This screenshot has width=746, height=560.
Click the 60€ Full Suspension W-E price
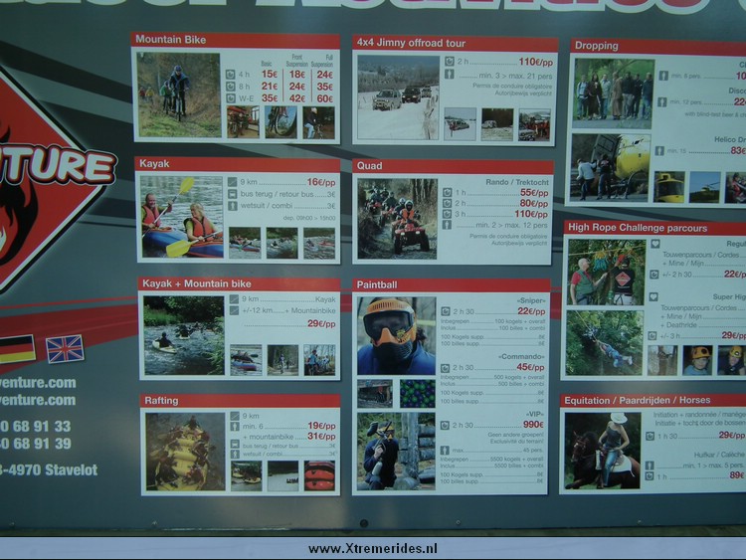pos(325,98)
